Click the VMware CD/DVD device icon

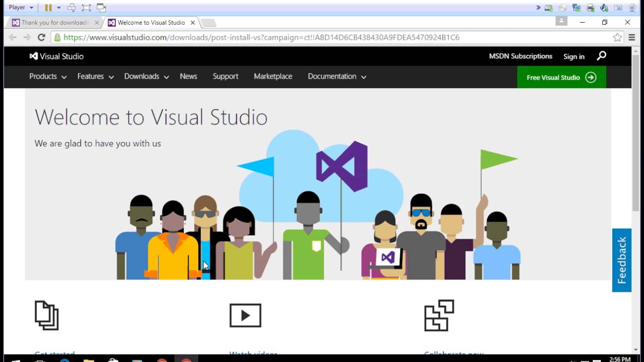562,8
